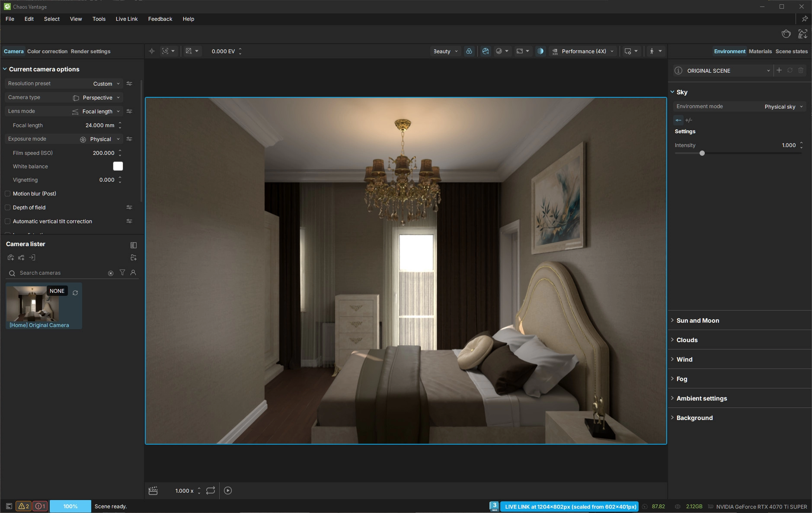Screen dimensions: 812x513
Task: Click the import cameras arrow icon
Action: pyautogui.click(x=32, y=257)
